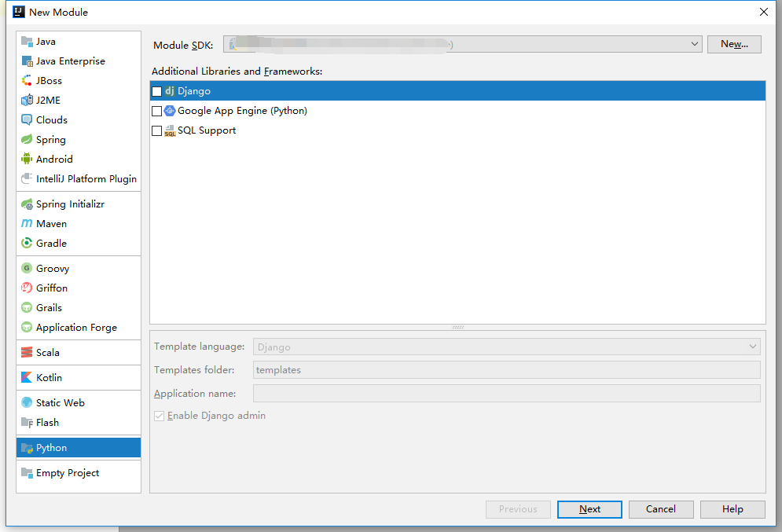Click the Static Web globe icon

(x=27, y=402)
